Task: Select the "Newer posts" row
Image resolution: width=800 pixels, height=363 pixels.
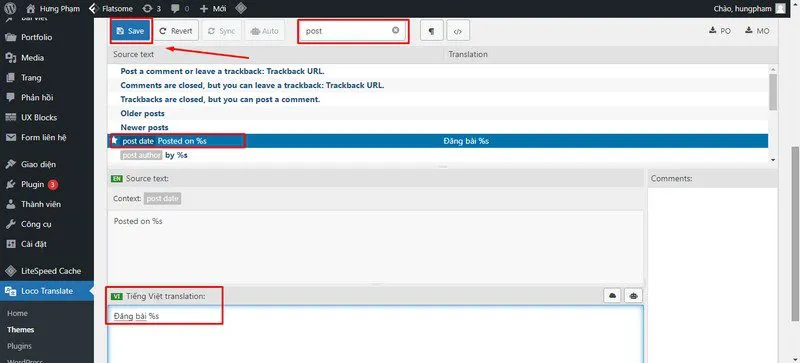Action: pyautogui.click(x=437, y=127)
